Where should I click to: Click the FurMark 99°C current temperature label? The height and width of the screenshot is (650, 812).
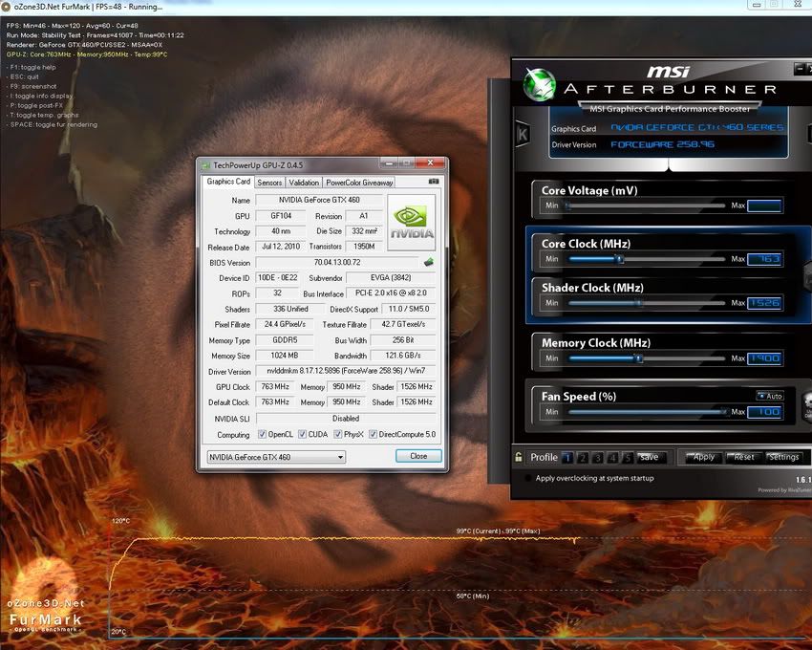coord(498,531)
